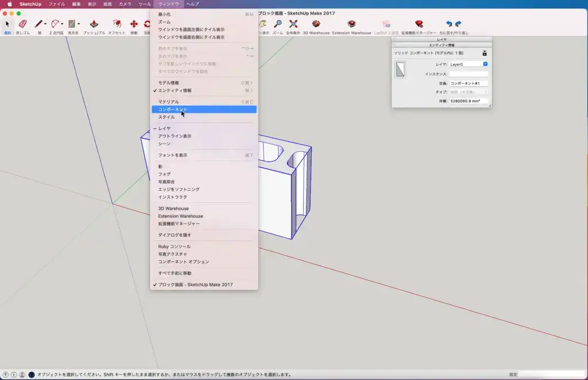
Task: Select the Select (arrow) tool
Action: (7, 24)
